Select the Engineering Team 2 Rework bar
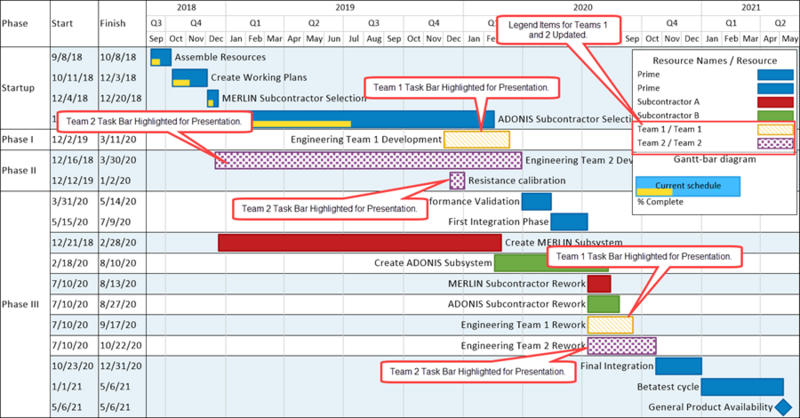This screenshot has height=418, width=800. point(622,346)
